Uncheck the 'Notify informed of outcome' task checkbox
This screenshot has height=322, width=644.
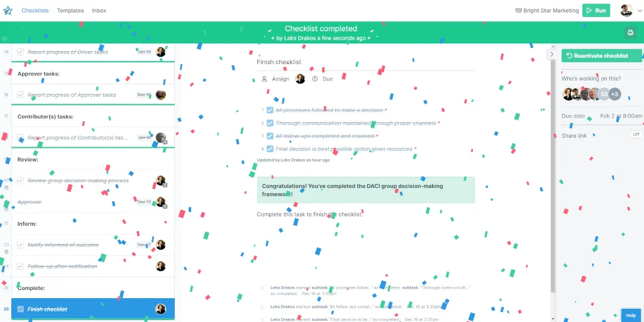[x=20, y=245]
